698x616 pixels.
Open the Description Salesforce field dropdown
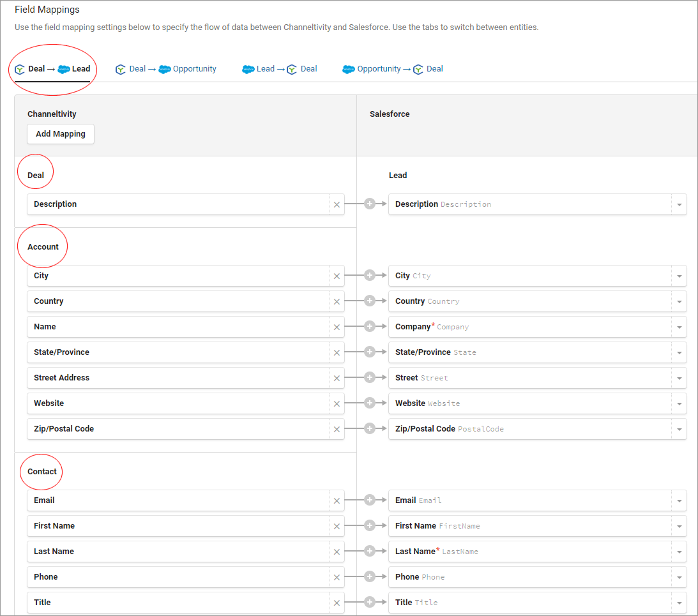click(x=679, y=204)
